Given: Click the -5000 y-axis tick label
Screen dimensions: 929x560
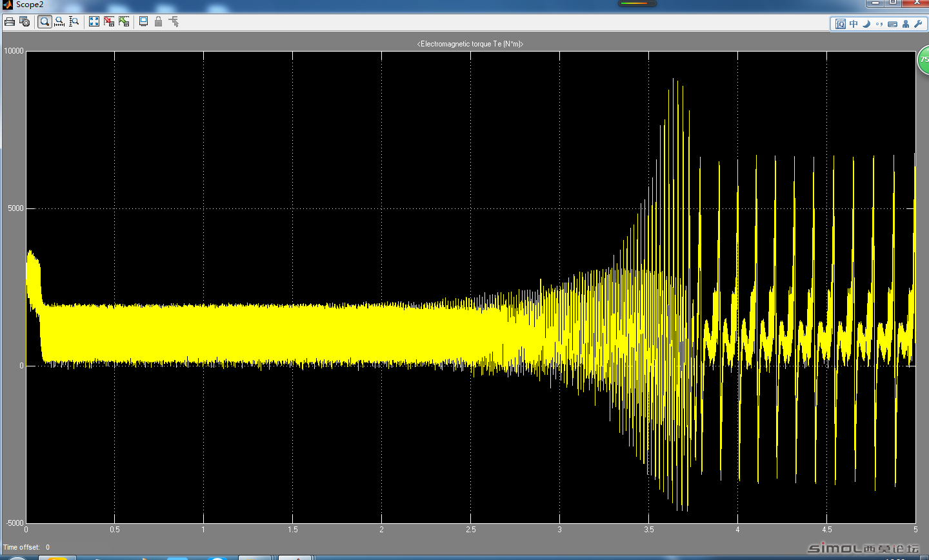Looking at the screenshot, I should click(14, 523).
